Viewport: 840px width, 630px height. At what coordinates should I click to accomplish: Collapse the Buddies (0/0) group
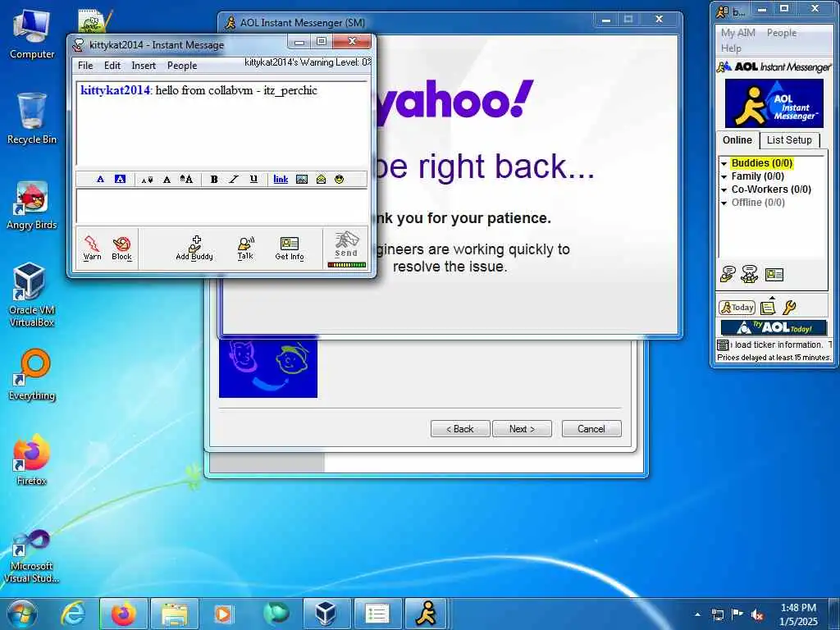point(724,163)
